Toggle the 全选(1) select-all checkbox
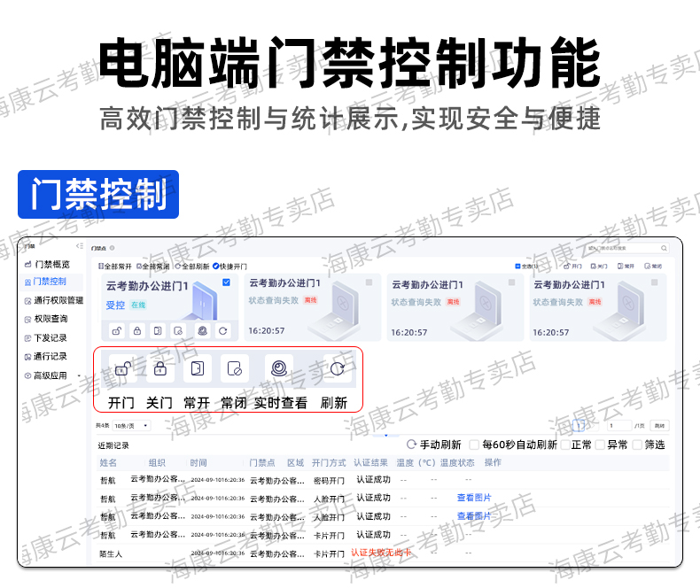The height and width of the screenshot is (588, 700). pos(517,266)
